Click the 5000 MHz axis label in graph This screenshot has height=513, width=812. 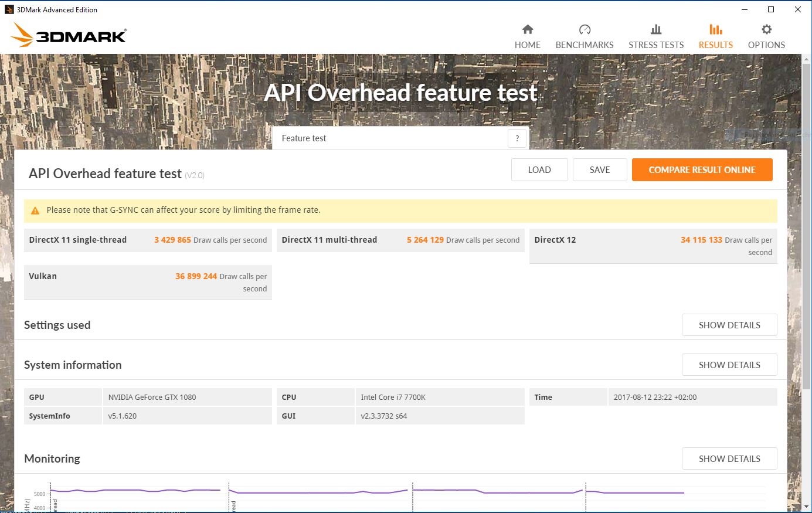[39, 494]
